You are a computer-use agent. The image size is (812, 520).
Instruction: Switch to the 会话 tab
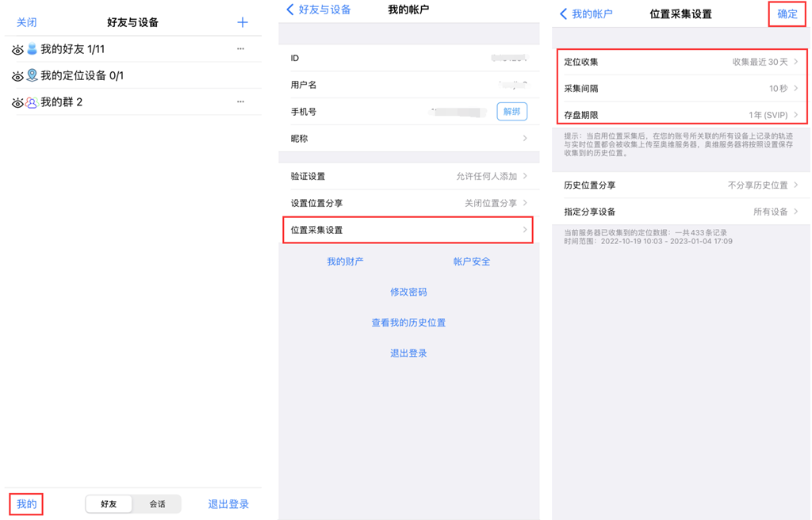(158, 504)
